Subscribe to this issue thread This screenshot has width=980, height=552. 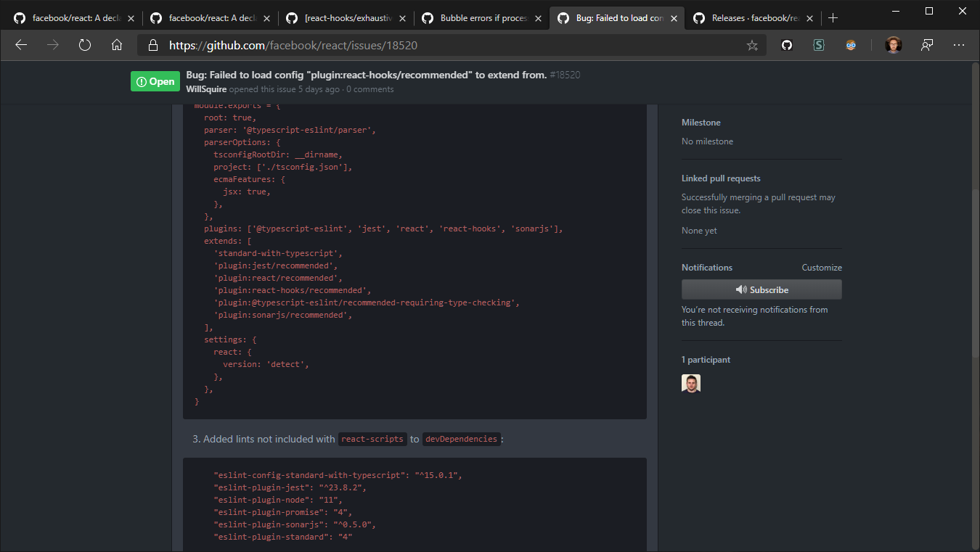click(x=761, y=289)
